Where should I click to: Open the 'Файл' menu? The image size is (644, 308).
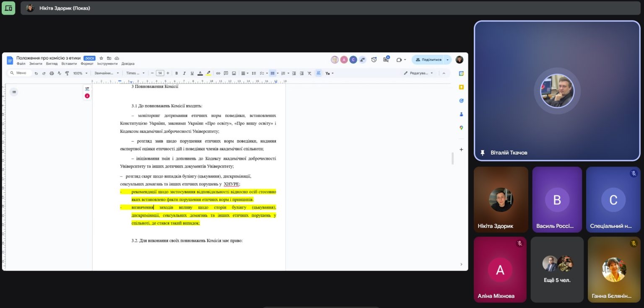pos(21,64)
